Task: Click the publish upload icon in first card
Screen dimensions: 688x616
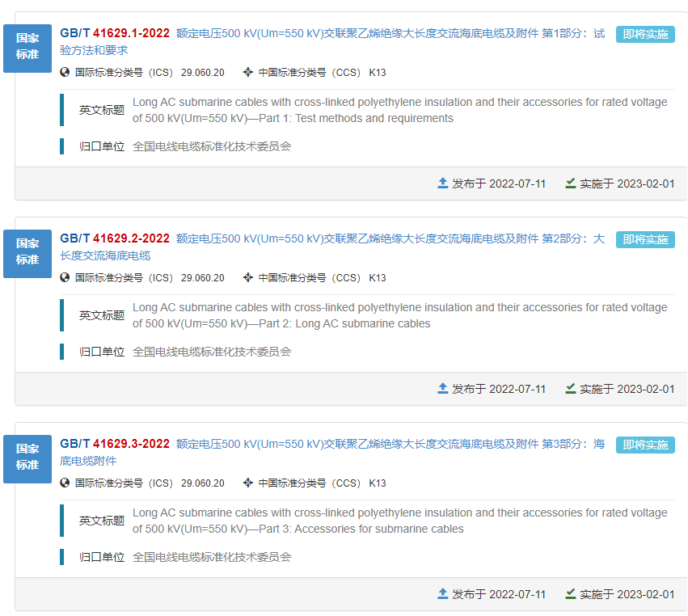Action: [442, 184]
